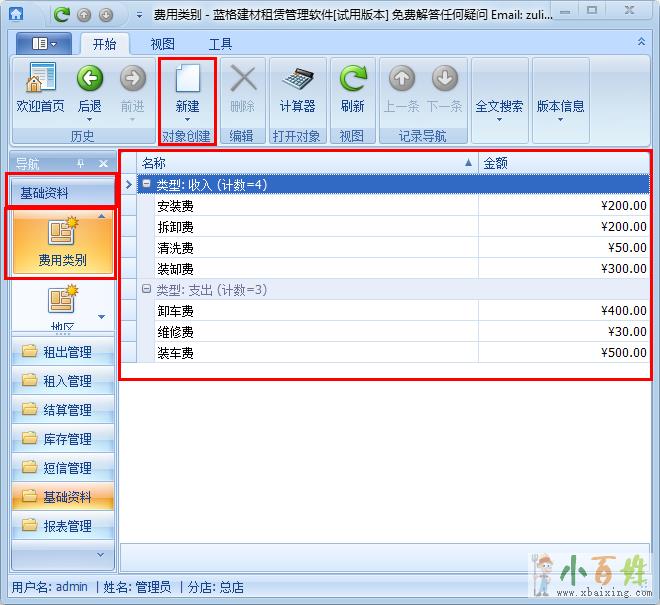This screenshot has width=660, height=605.
Task: Toggle the pin on the 导航 panel
Action: [81, 163]
